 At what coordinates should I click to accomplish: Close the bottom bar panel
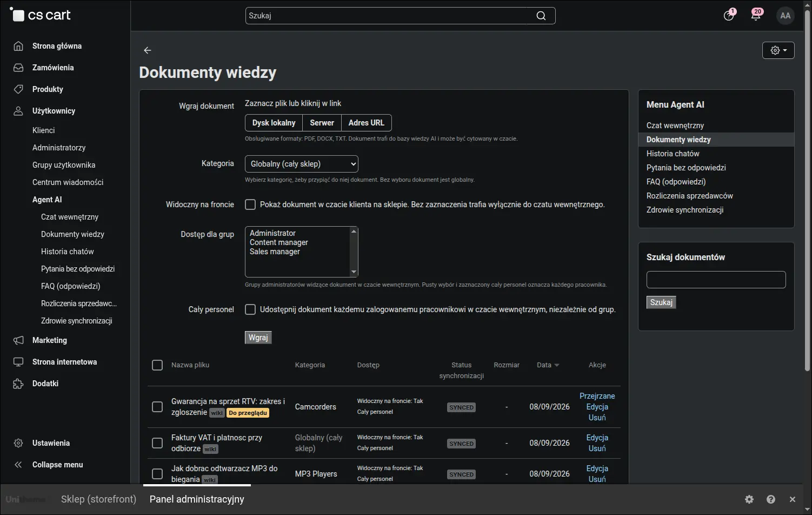pyautogui.click(x=793, y=499)
